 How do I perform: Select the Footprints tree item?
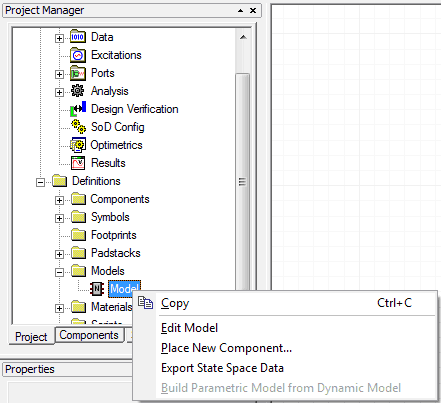pyautogui.click(x=114, y=235)
